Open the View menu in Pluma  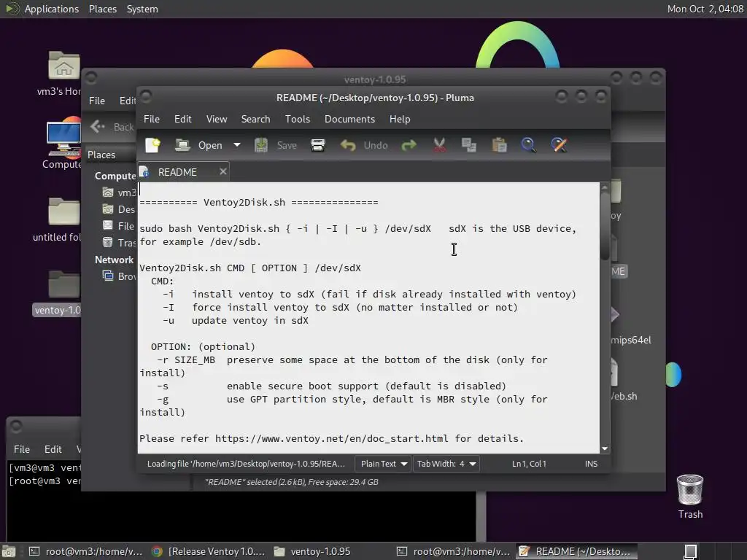(216, 119)
